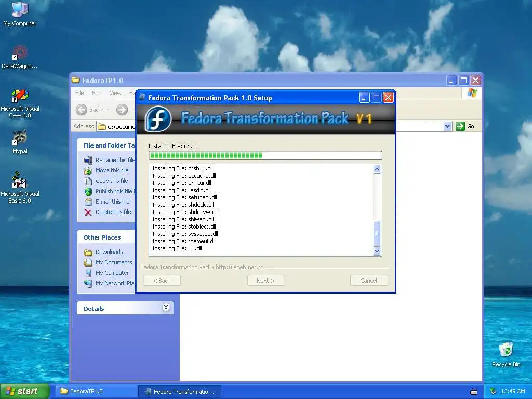Click the Publish this file globe icon

pos(88,191)
